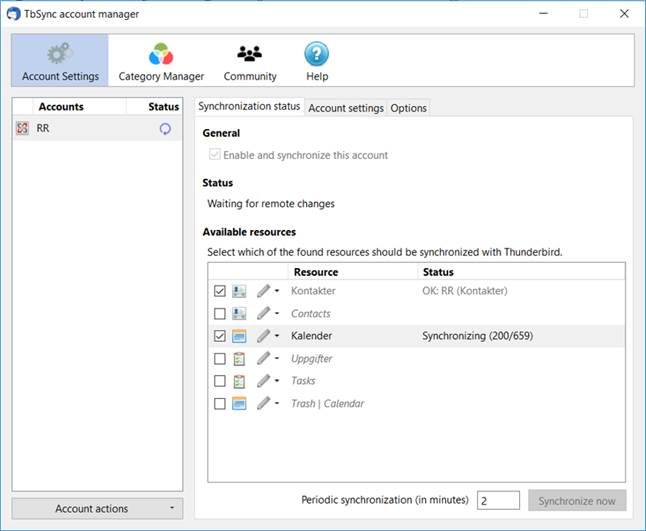Switch to the Account settings tab

pos(346,108)
